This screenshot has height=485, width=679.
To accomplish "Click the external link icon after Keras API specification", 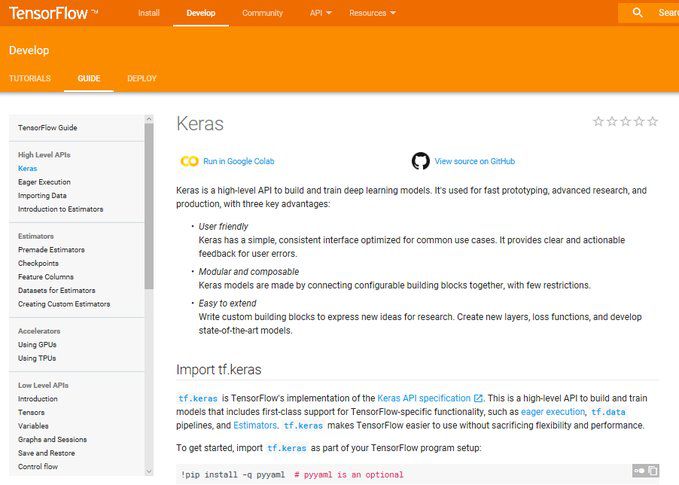I will (x=478, y=398).
